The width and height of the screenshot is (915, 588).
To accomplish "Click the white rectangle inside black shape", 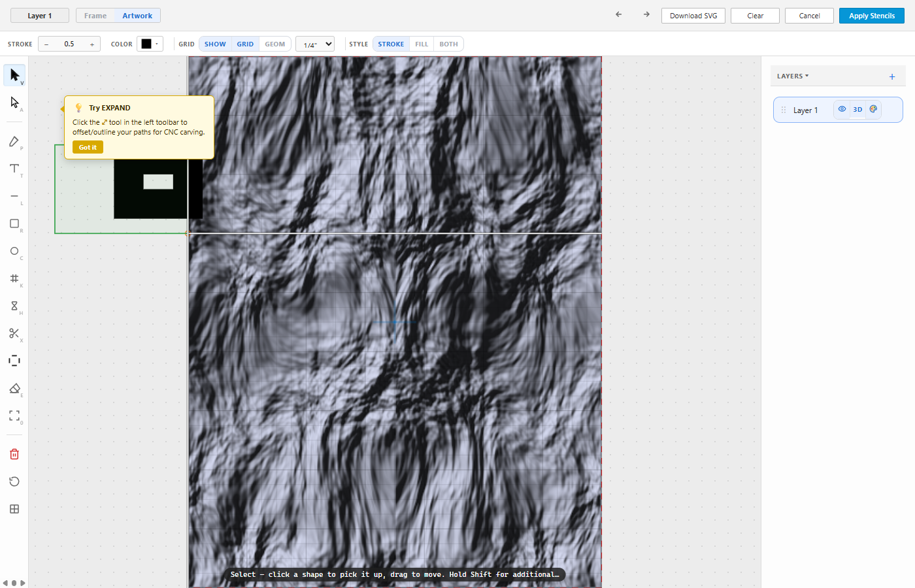I will pos(158,182).
